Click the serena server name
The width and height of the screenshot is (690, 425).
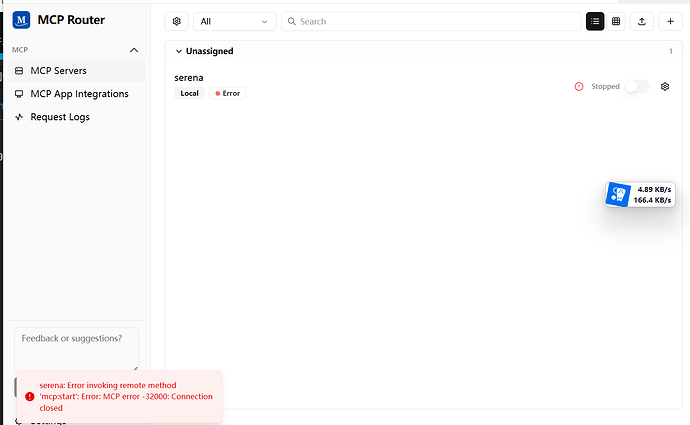(x=189, y=78)
